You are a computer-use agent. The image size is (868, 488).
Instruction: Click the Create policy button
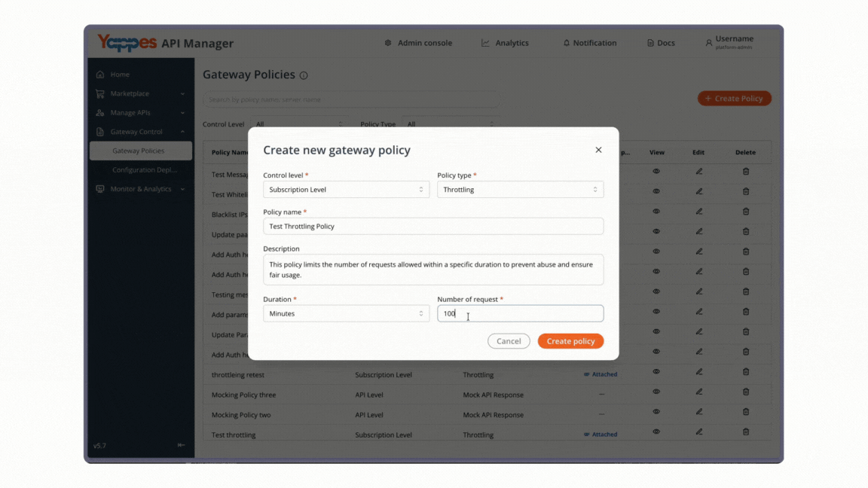570,341
